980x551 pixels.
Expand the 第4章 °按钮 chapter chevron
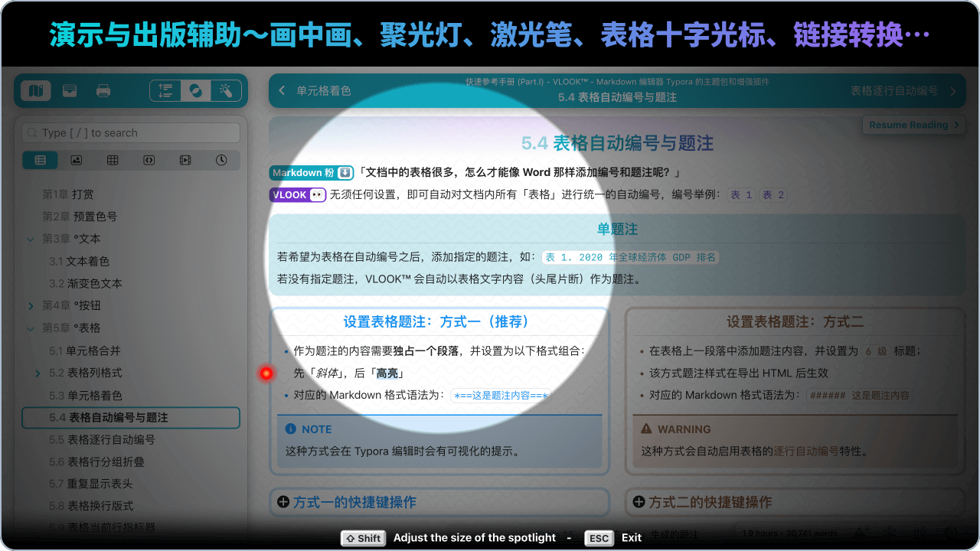31,306
